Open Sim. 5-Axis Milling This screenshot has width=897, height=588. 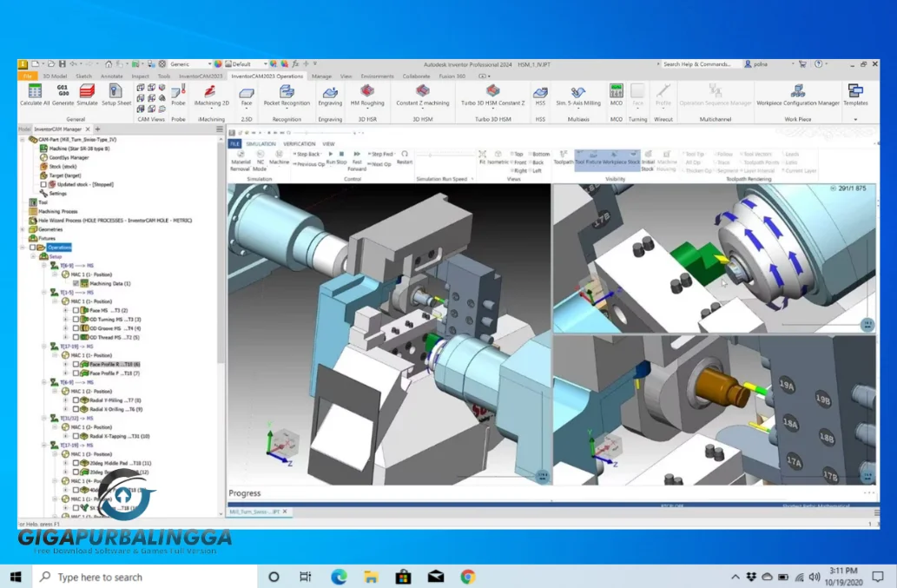[578, 95]
